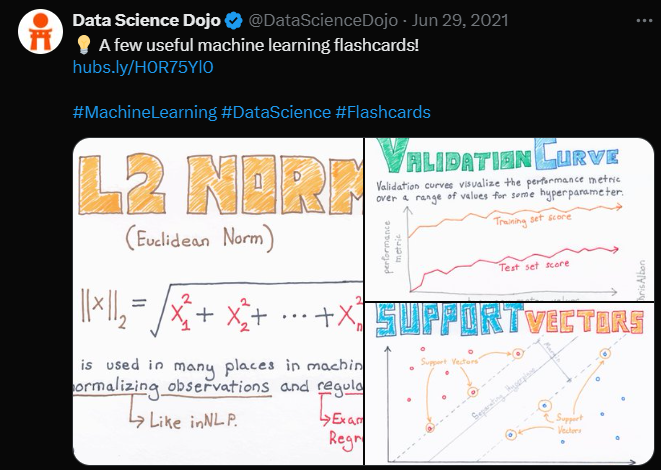Click the tweet text about useful flashcards
This screenshot has width=661, height=470.
tap(259, 45)
